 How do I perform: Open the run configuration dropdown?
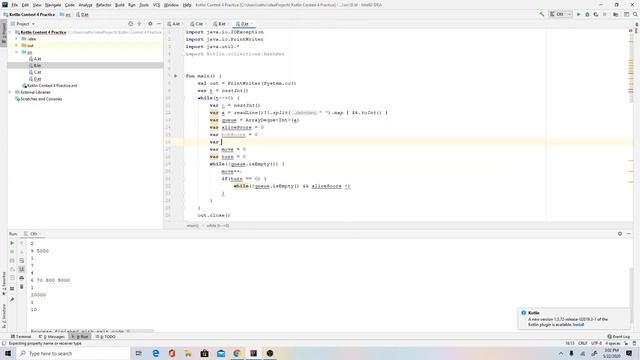[x=560, y=14]
